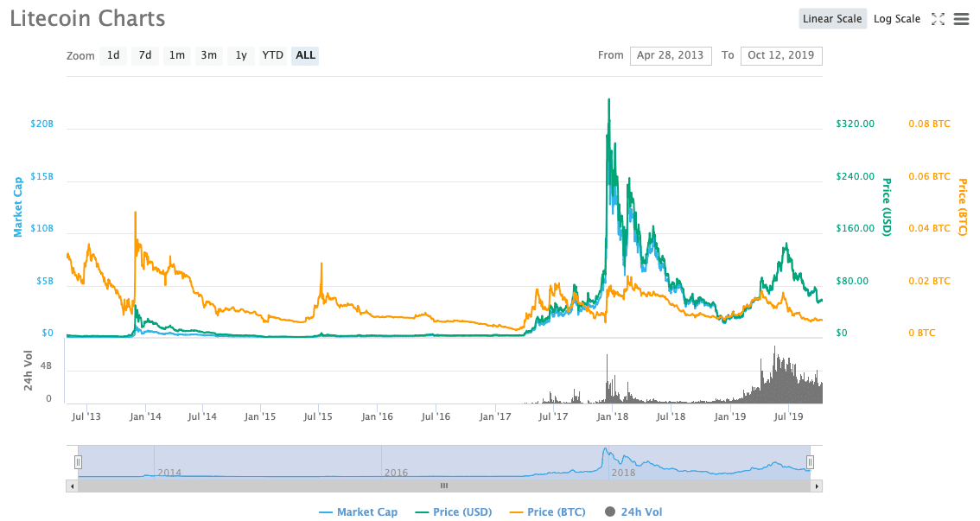Click the 0.08 BTC axis label
980x521 pixels.
929,124
